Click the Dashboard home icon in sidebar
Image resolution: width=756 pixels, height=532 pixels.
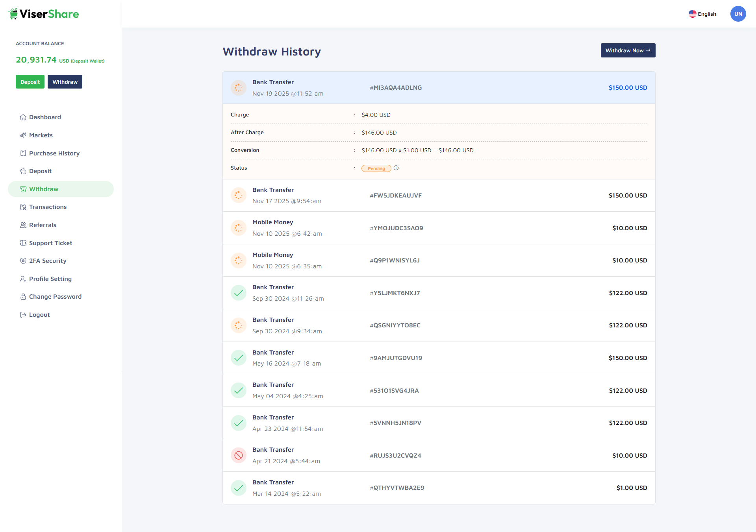[x=23, y=117]
